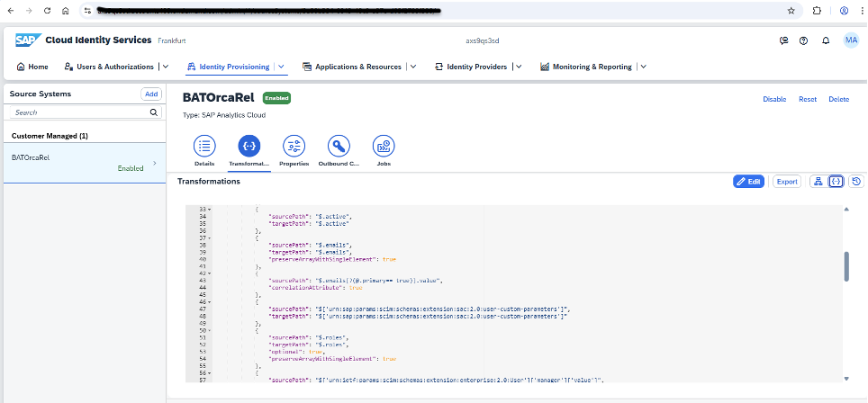This screenshot has height=403, width=868.
Task: Collapse the code block at line 46
Action: point(210,302)
